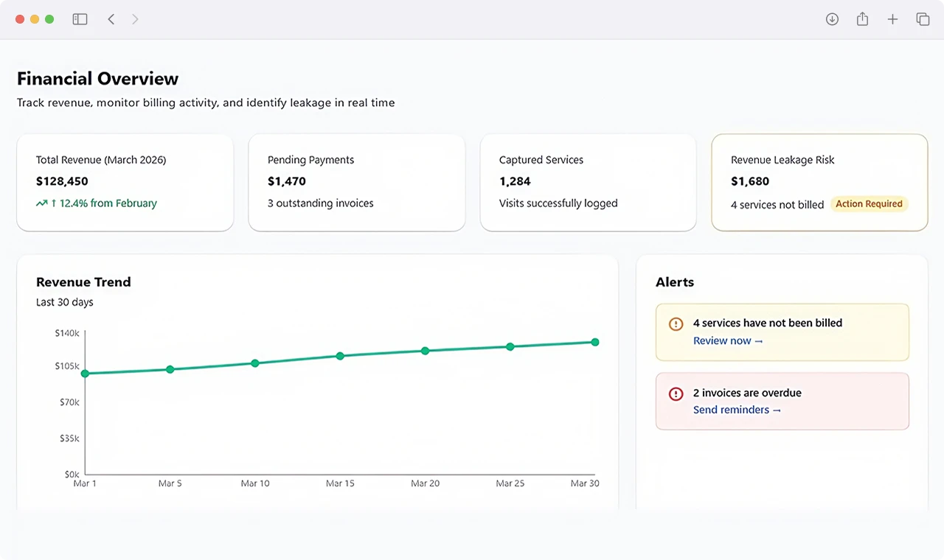Click the orange warning icon for unbilled services
Viewport: 944px width, 560px height.
pyautogui.click(x=676, y=324)
